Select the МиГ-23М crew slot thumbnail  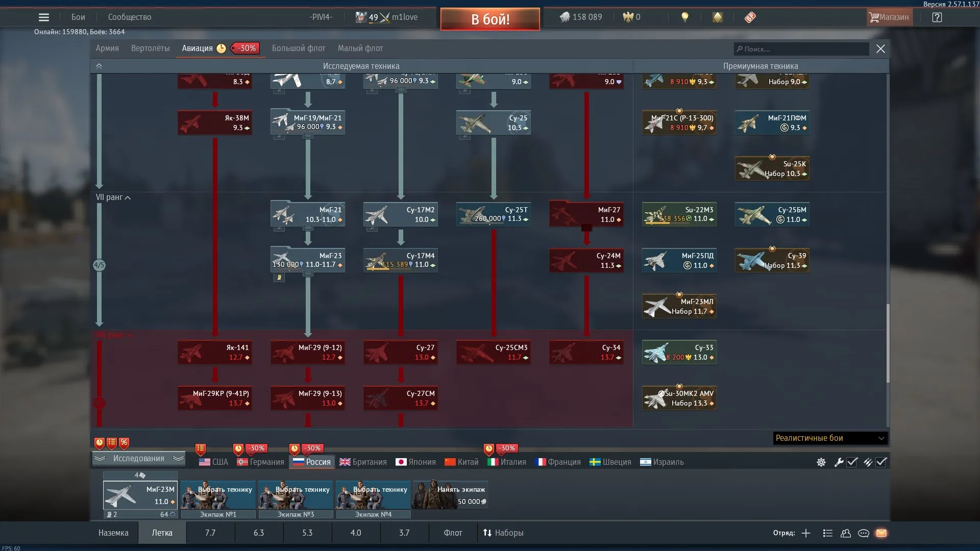(x=140, y=495)
